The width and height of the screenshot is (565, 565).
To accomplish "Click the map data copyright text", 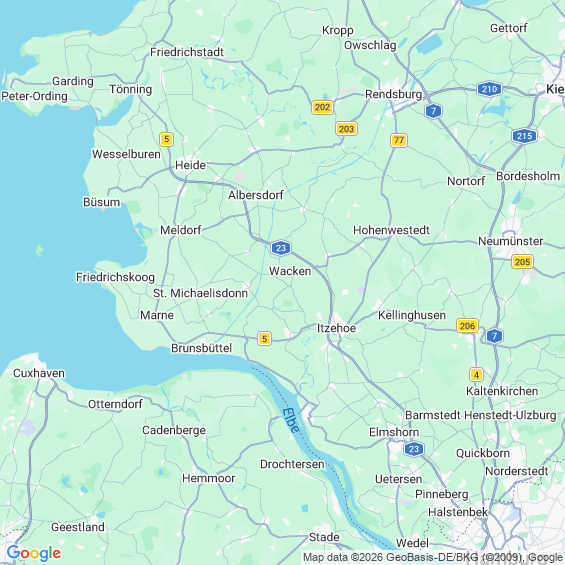I will [x=433, y=557].
